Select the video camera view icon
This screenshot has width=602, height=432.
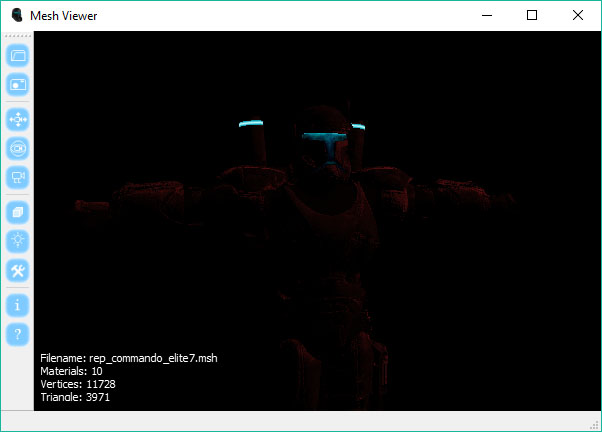tap(18, 177)
